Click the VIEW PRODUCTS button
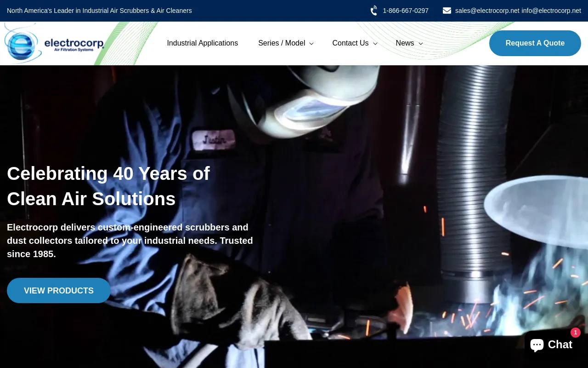Viewport: 588px width, 368px height. point(59,291)
